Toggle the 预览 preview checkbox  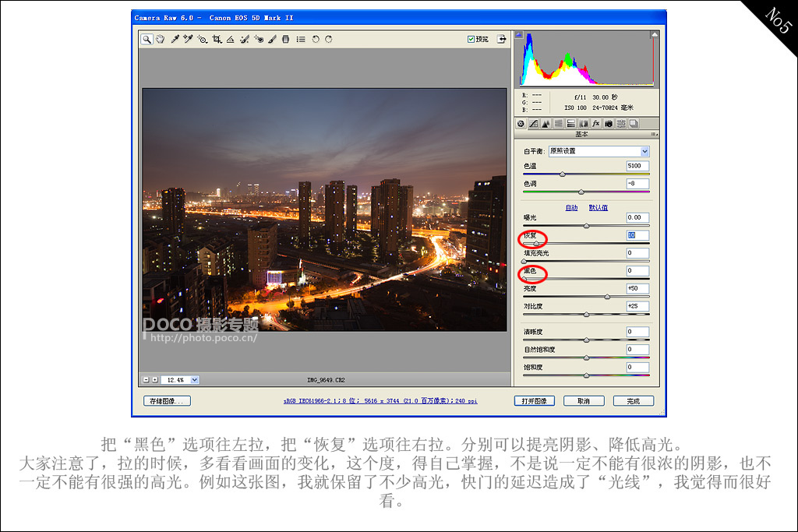(x=471, y=39)
